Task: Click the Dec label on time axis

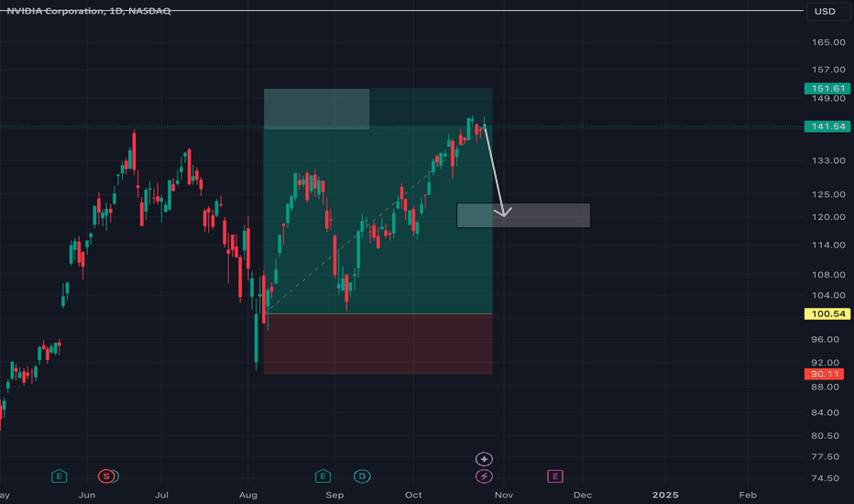Action: click(583, 495)
